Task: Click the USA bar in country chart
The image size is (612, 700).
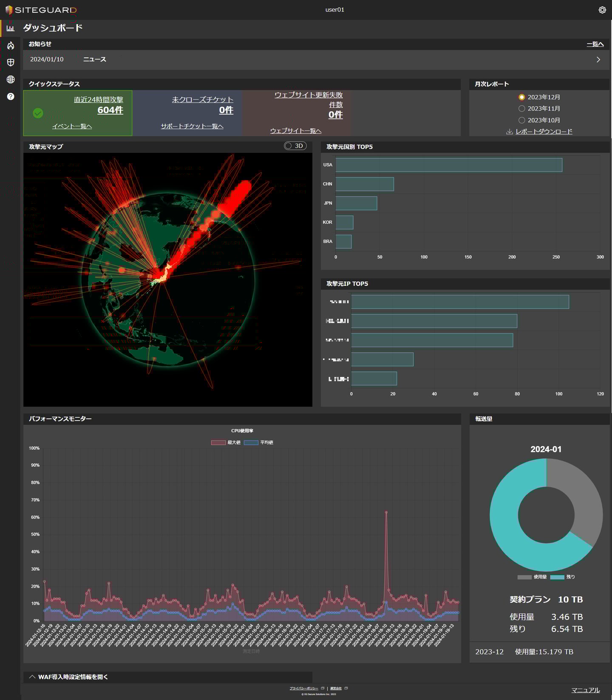Action: click(x=448, y=165)
